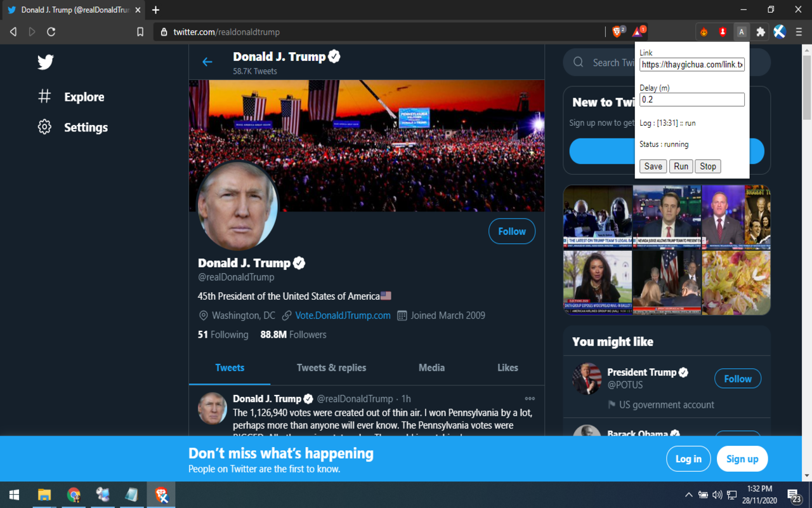
Task: Open a new browser tab
Action: (155, 10)
